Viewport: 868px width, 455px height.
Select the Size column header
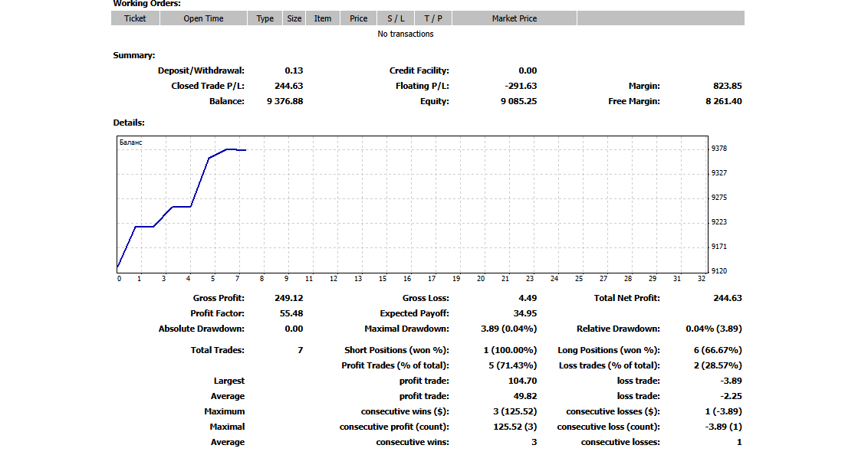click(294, 18)
